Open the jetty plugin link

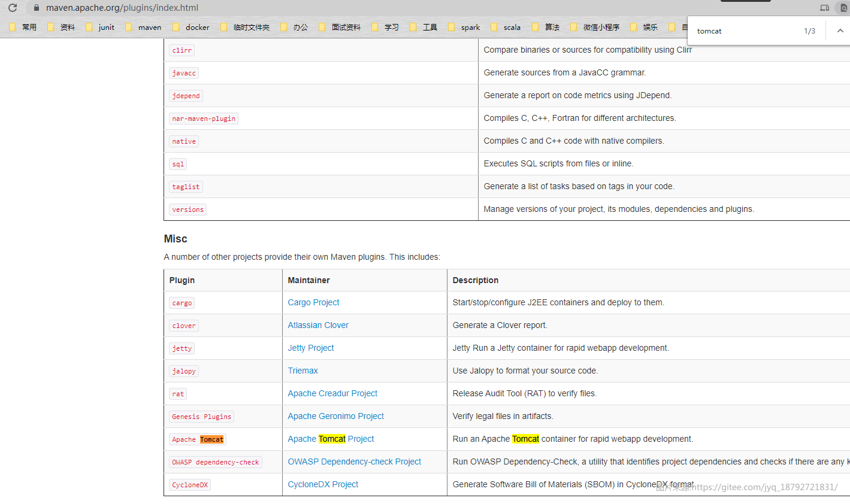coord(182,348)
